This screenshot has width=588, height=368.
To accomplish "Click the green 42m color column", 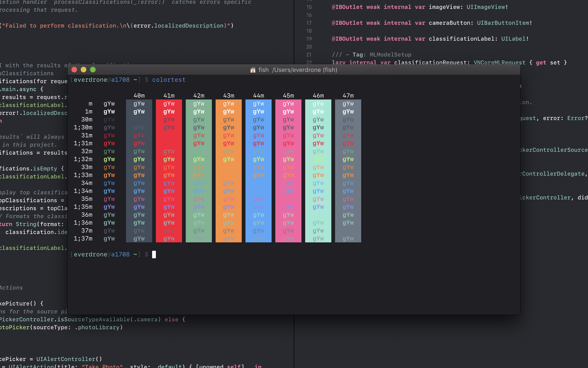I will (x=199, y=170).
